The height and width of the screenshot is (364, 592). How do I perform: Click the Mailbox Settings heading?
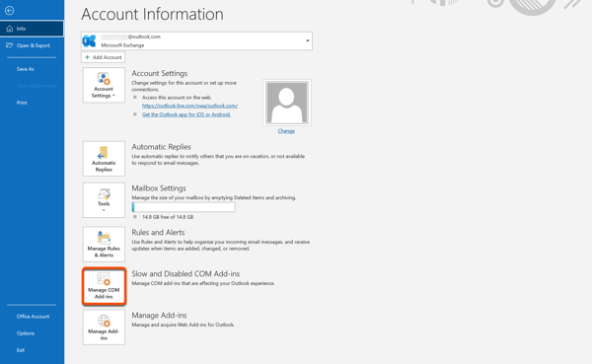coord(159,188)
